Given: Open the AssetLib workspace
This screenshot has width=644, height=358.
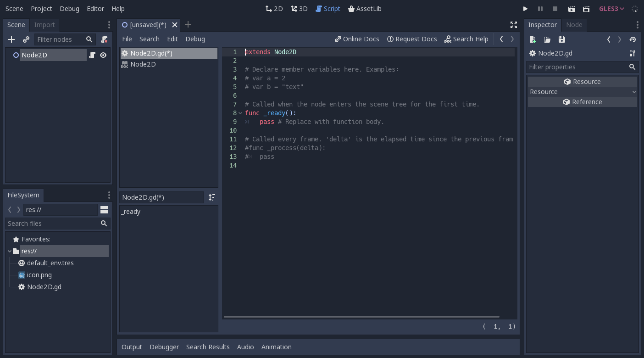Looking at the screenshot, I should [365, 9].
